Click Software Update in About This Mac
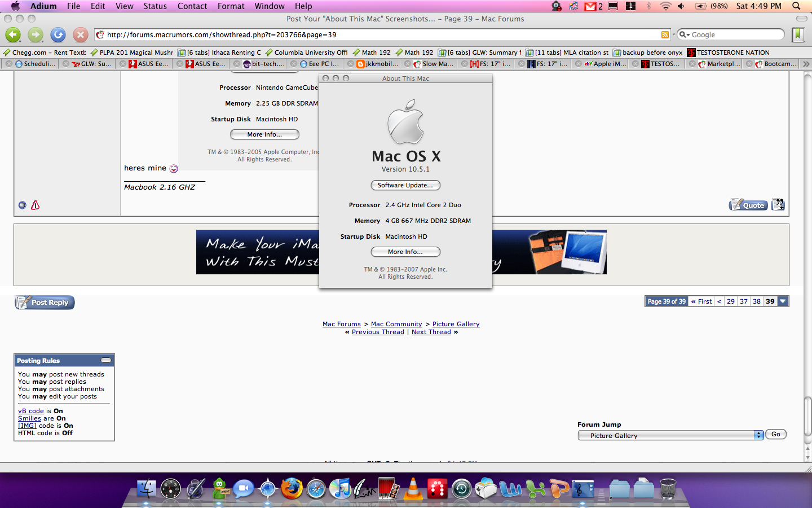812x508 pixels. (405, 185)
